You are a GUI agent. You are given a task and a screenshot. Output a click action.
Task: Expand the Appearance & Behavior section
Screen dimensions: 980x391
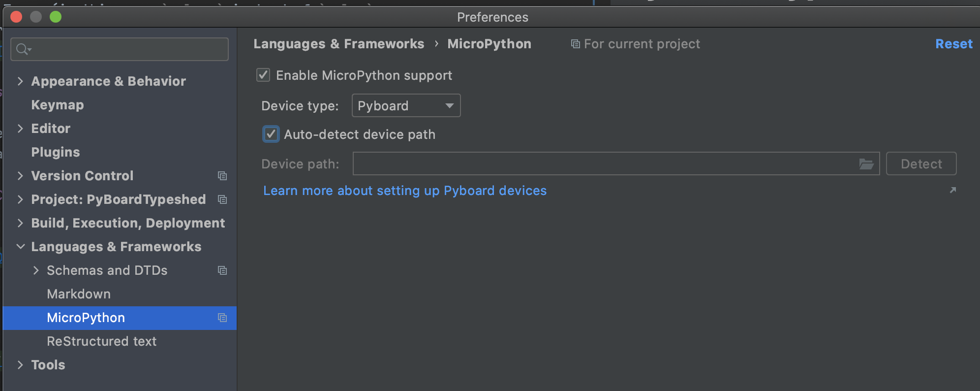[x=20, y=81]
